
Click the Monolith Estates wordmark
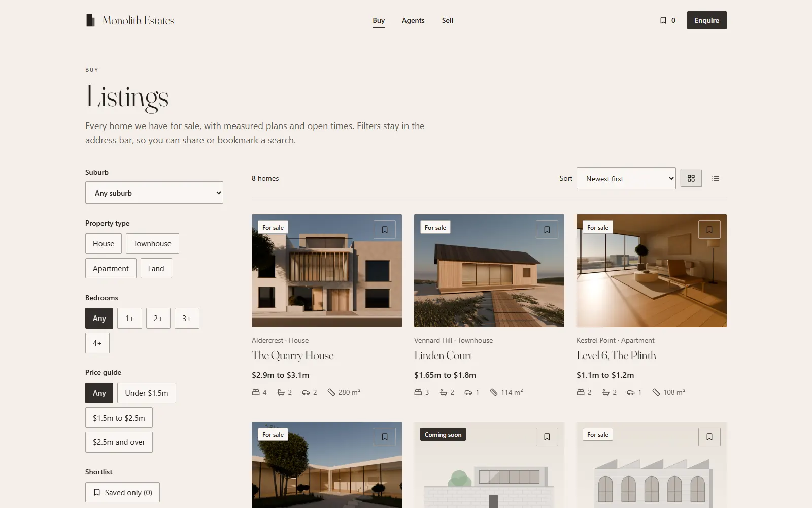tap(138, 20)
